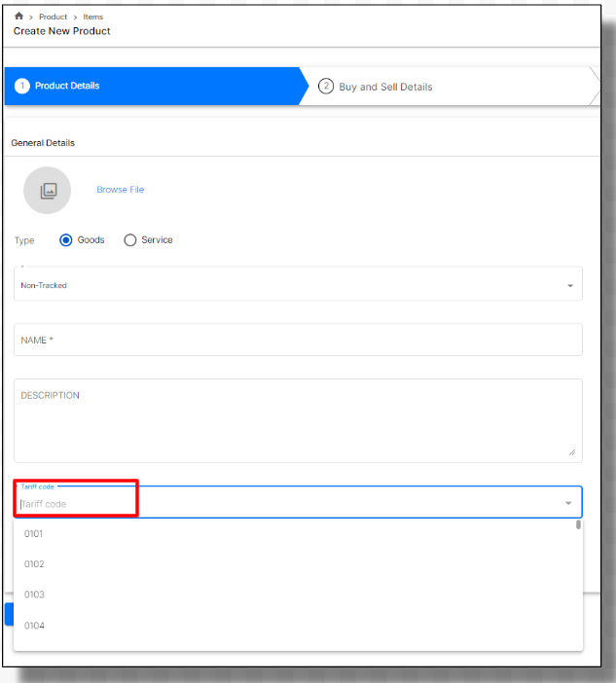Click the tariff list scrollbar thumb

[578, 524]
